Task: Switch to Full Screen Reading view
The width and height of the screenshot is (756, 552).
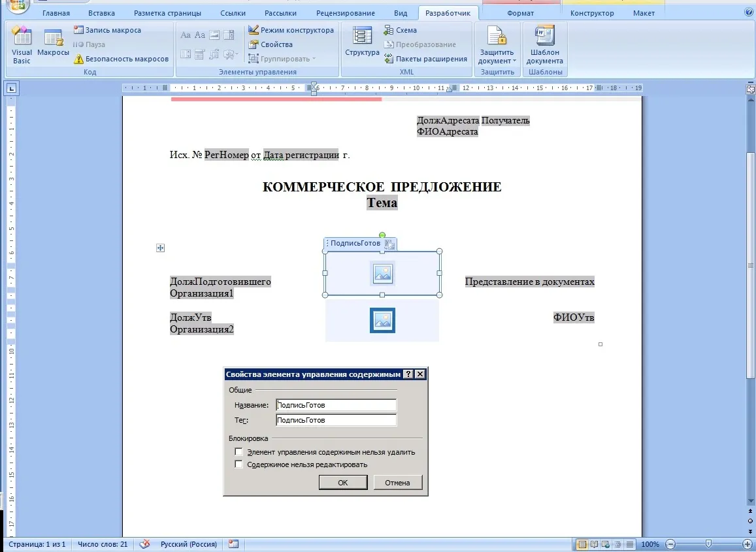Action: click(x=595, y=544)
